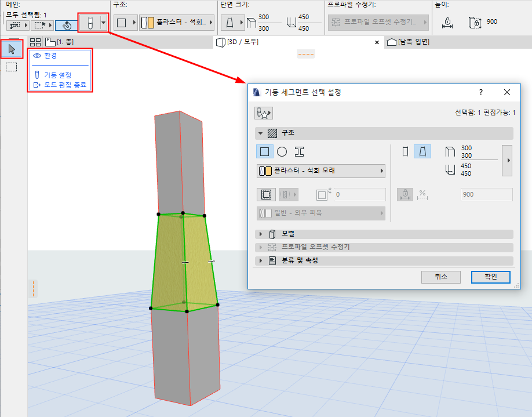Close the [3D / 모두] tab
The image size is (532, 417).
click(377, 42)
